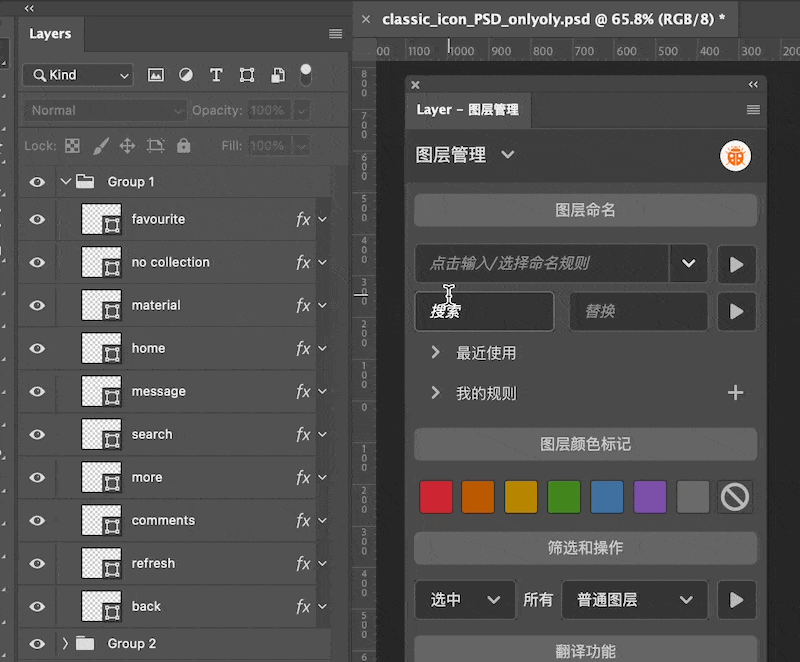Lock transparent pixels icon
Screen dimensions: 800x662
(72, 146)
